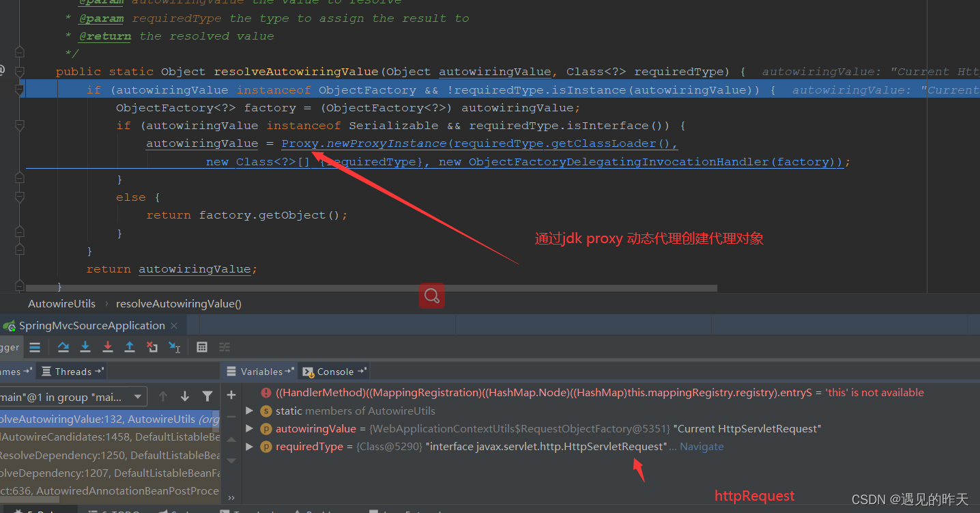Click the Step Out debugger icon
The height and width of the screenshot is (513, 980).
point(130,347)
